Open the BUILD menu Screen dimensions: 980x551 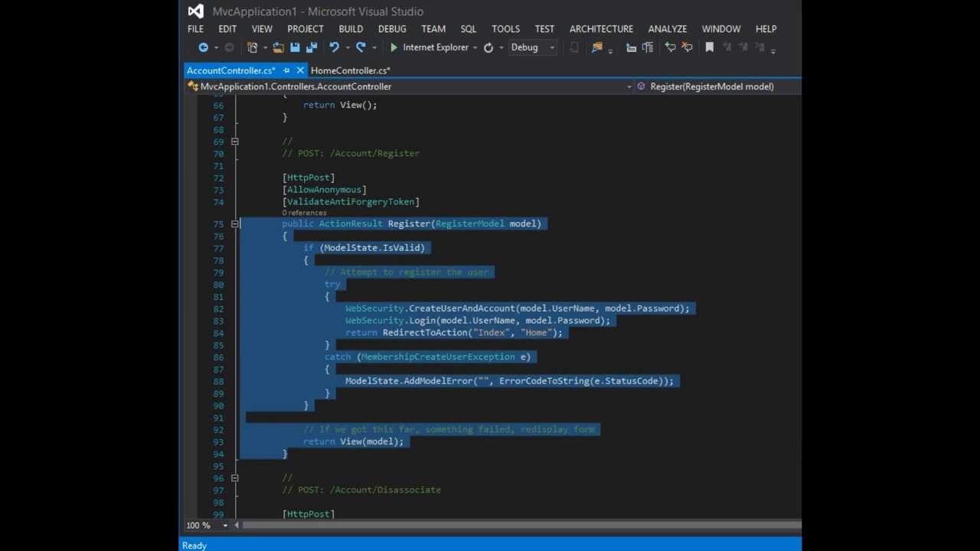point(351,29)
